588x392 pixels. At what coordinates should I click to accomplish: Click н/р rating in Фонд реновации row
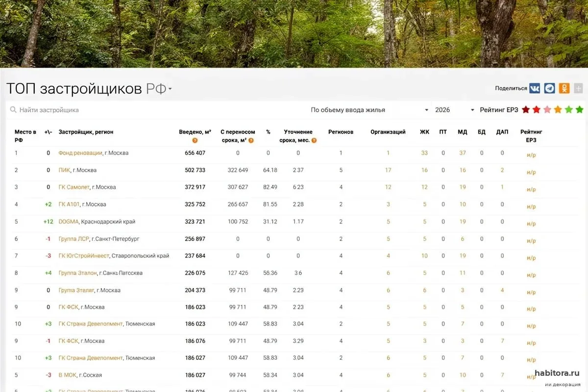pos(531,155)
